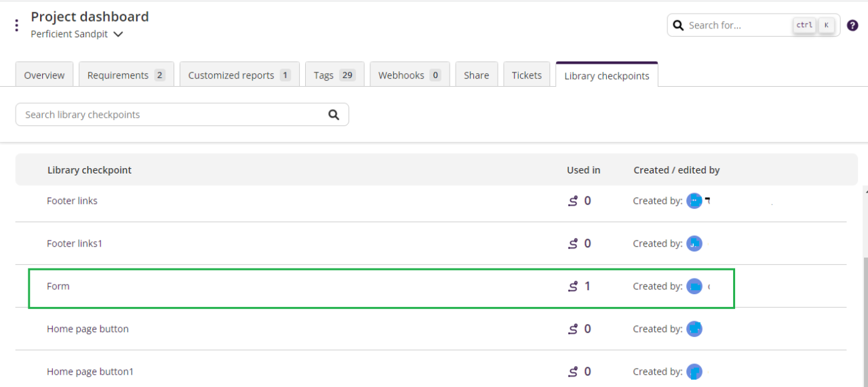
Task: Click the creator avatar in Form row
Action: pos(694,287)
